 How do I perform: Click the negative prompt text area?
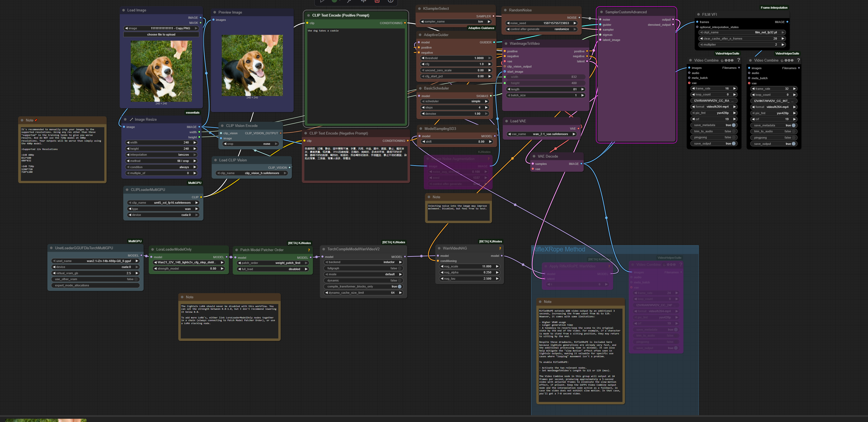(356, 163)
